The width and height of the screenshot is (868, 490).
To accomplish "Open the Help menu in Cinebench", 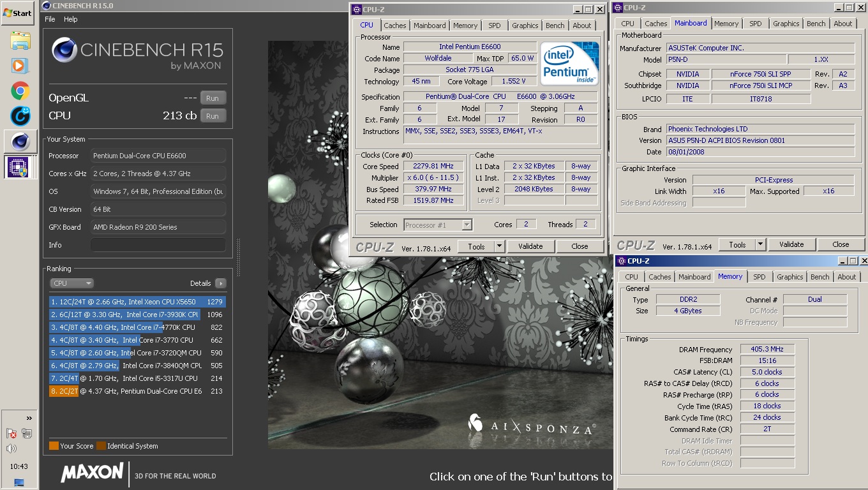I will click(x=71, y=19).
